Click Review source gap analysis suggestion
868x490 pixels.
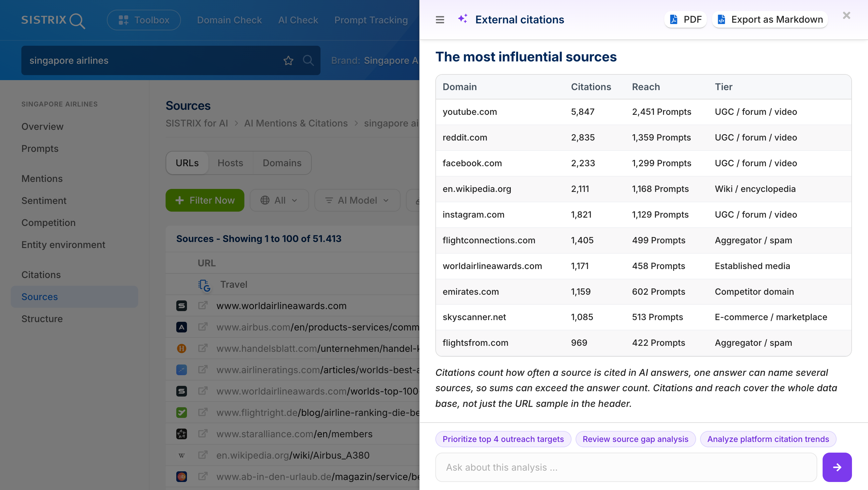coord(635,439)
